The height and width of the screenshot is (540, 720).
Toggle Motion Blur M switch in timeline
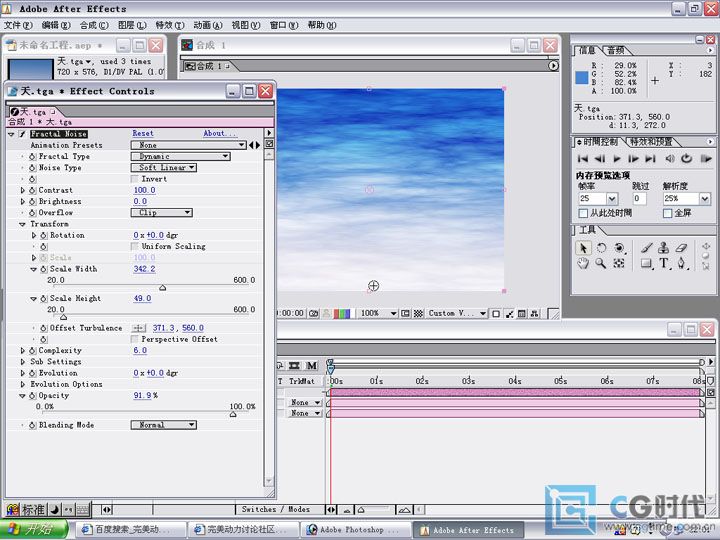tap(312, 366)
